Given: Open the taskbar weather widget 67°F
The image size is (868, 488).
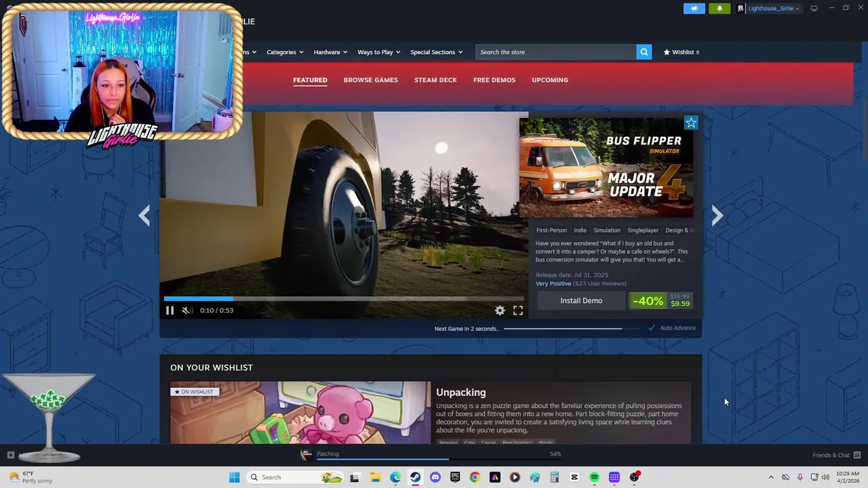Looking at the screenshot, I should pyautogui.click(x=31, y=477).
